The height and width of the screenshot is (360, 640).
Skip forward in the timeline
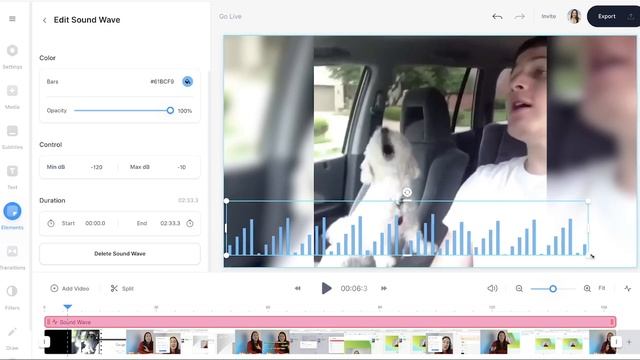(384, 288)
